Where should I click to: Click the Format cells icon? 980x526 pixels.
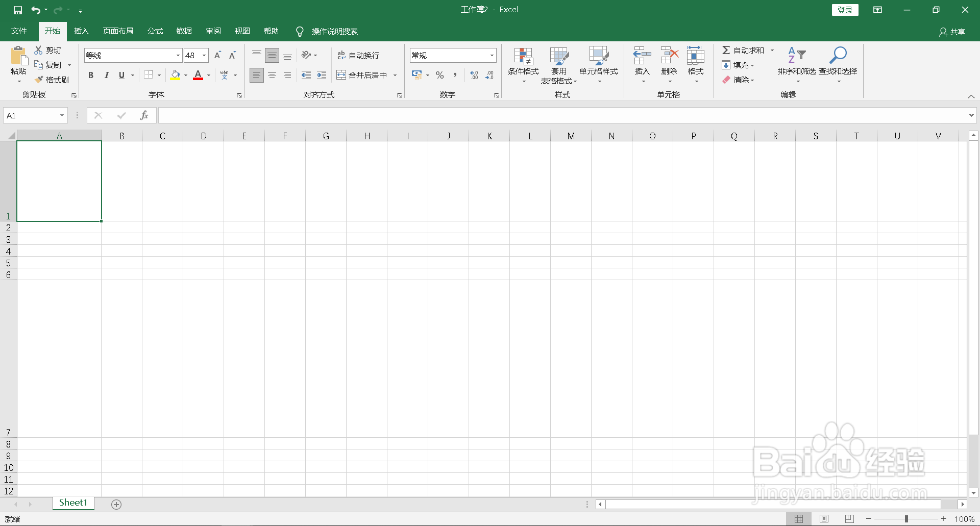(x=696, y=56)
